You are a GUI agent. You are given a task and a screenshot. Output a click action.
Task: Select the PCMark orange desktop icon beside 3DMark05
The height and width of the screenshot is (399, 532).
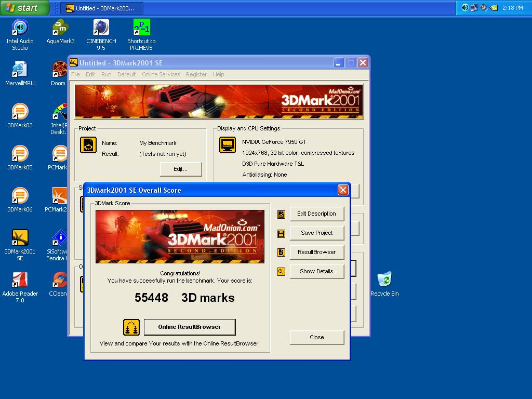(x=58, y=157)
